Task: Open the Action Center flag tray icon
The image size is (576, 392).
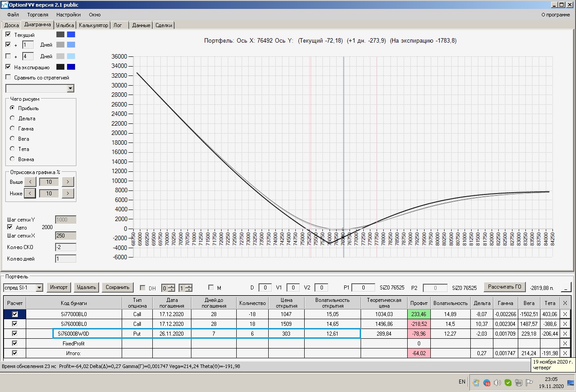Action: click(529, 382)
